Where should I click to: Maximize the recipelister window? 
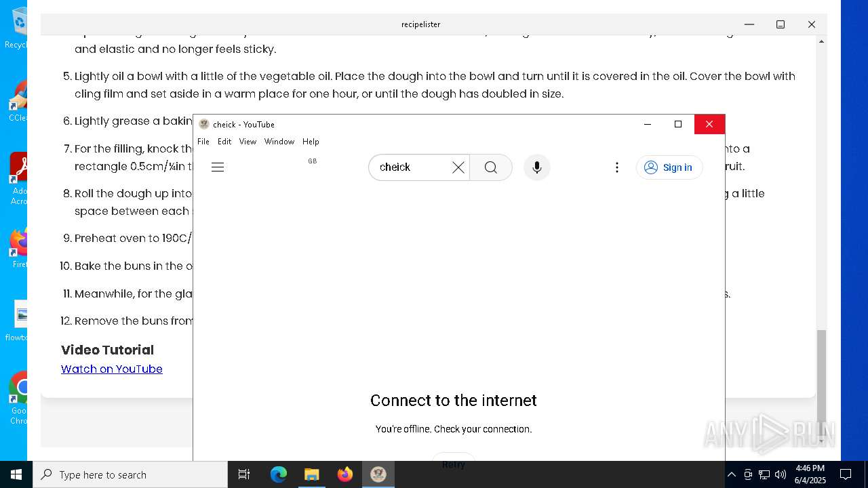tap(781, 24)
